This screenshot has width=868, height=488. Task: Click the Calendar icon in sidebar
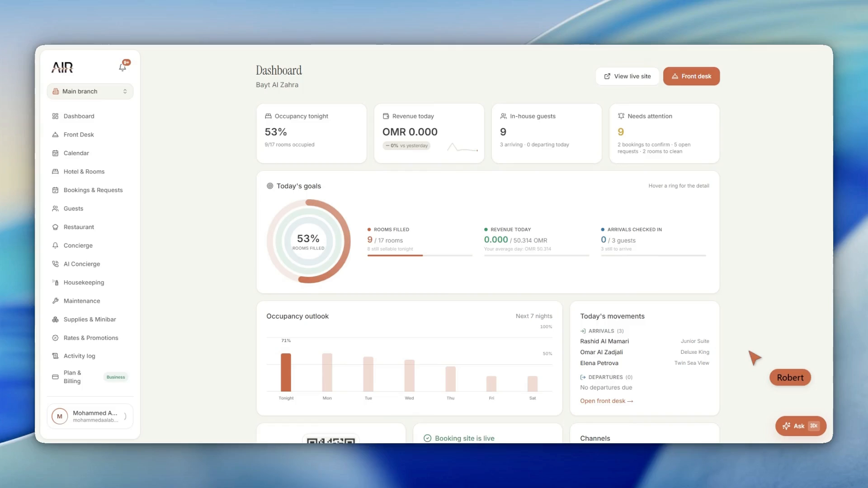point(55,153)
